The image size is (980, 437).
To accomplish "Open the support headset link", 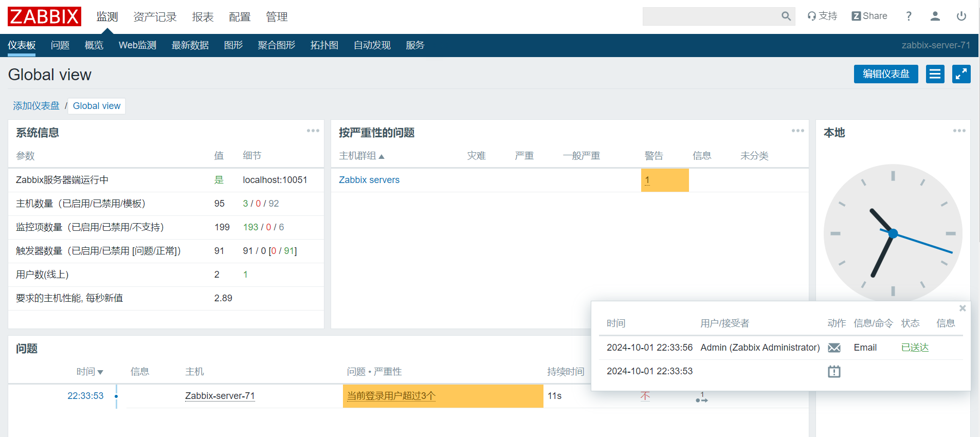I will (822, 16).
